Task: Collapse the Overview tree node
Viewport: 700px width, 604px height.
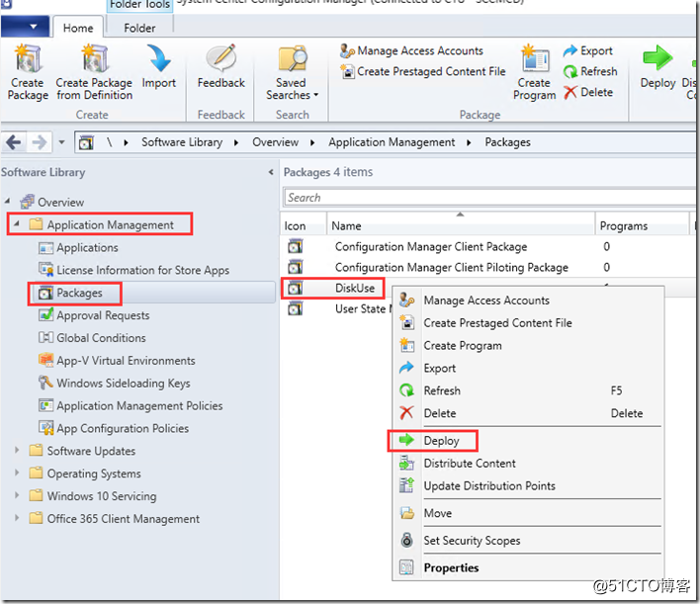Action: tap(8, 202)
